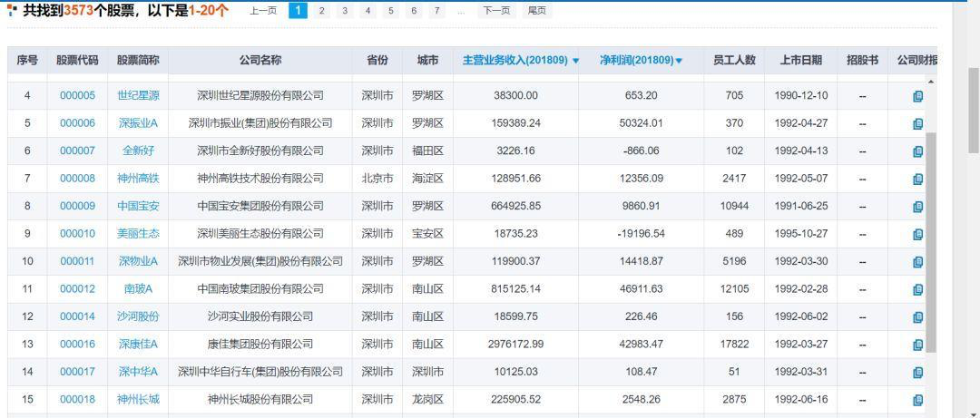Open financial report icon for 深振业A row
The image size is (980, 418).
pyautogui.click(x=917, y=123)
